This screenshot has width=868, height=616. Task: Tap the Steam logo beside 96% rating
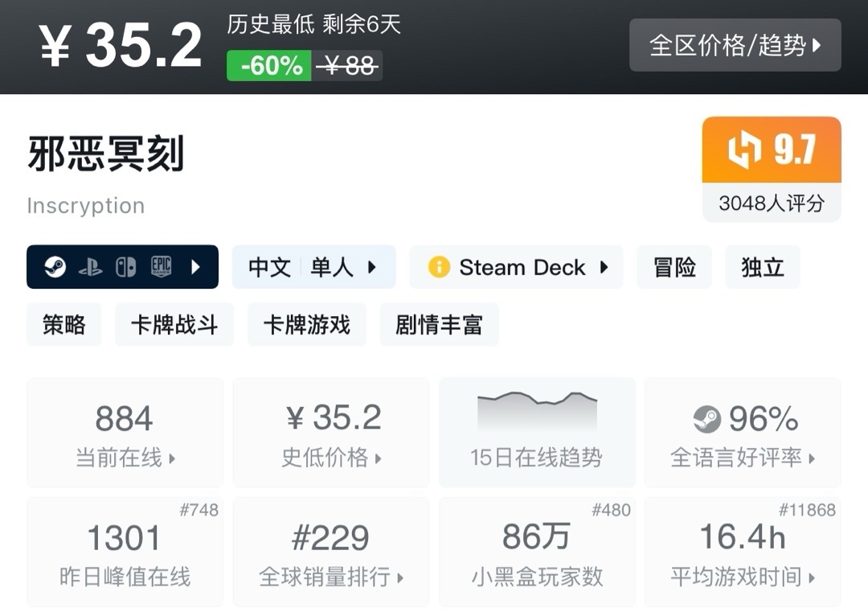click(707, 419)
